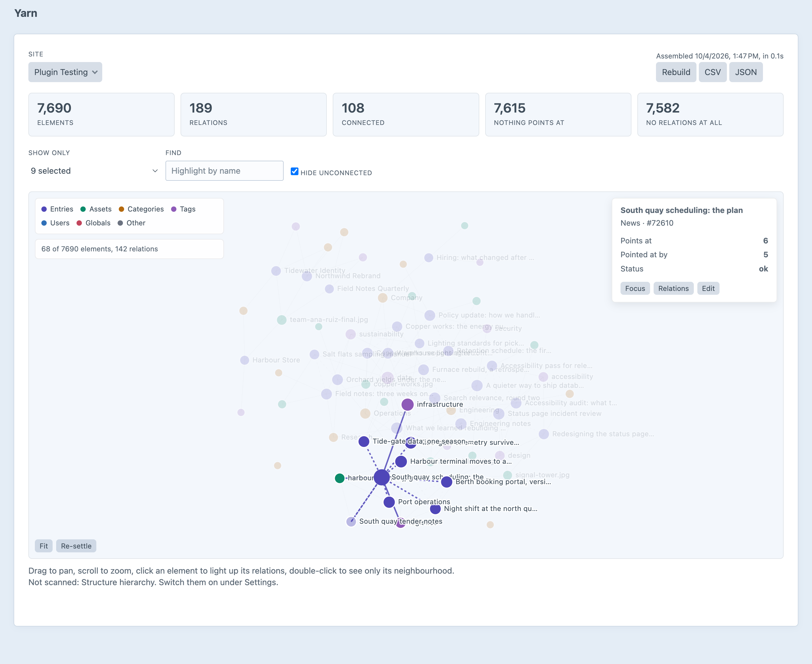Screen dimensions: 812x664
Task: Focus the Highlight by name field
Action: click(x=224, y=171)
